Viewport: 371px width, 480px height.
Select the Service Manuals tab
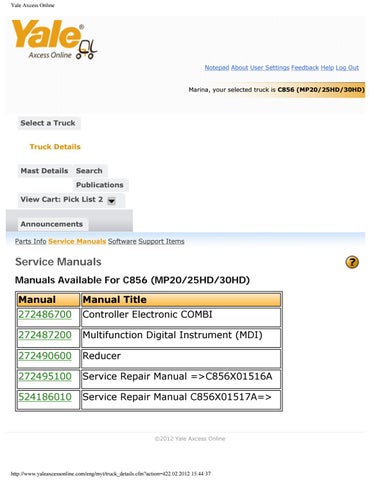[77, 241]
